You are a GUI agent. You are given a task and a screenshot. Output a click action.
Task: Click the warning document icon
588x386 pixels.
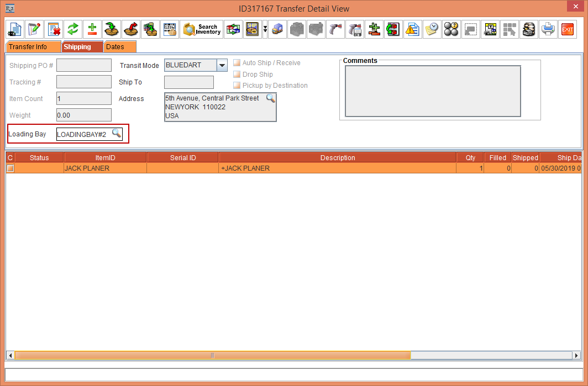412,29
